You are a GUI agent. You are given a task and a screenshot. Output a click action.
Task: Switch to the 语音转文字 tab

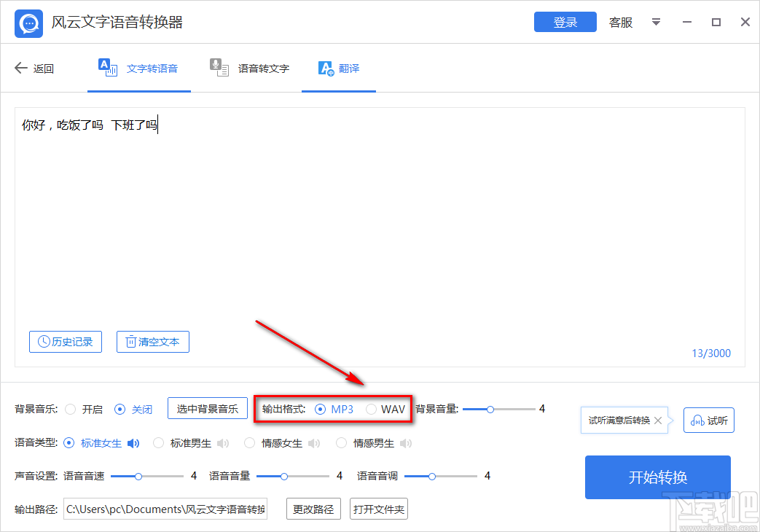pyautogui.click(x=250, y=68)
